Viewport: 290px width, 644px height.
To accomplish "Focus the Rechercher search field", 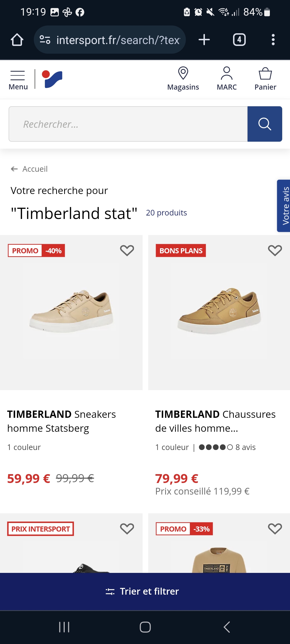I will point(128,124).
